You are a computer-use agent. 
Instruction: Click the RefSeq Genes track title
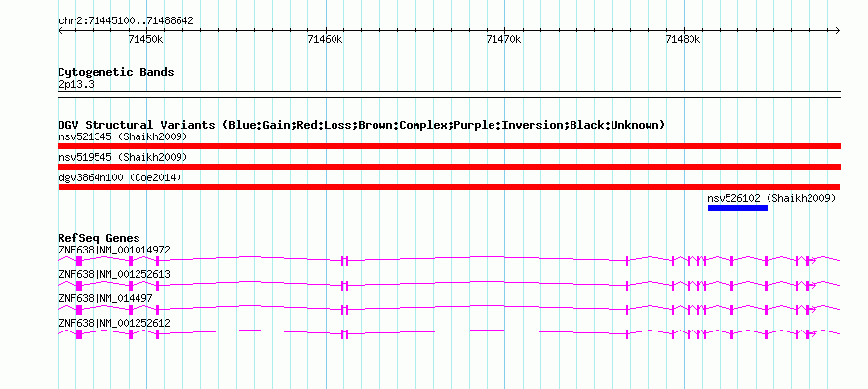point(99,239)
